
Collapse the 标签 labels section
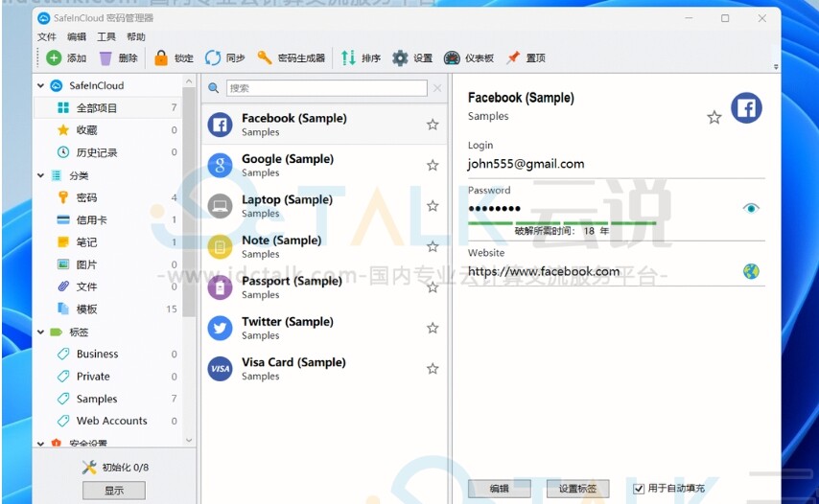[40, 332]
